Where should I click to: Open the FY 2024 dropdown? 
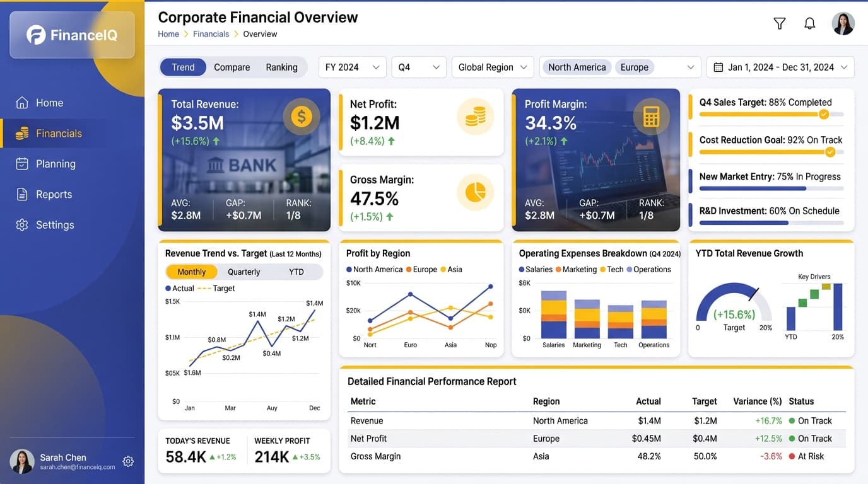click(353, 67)
